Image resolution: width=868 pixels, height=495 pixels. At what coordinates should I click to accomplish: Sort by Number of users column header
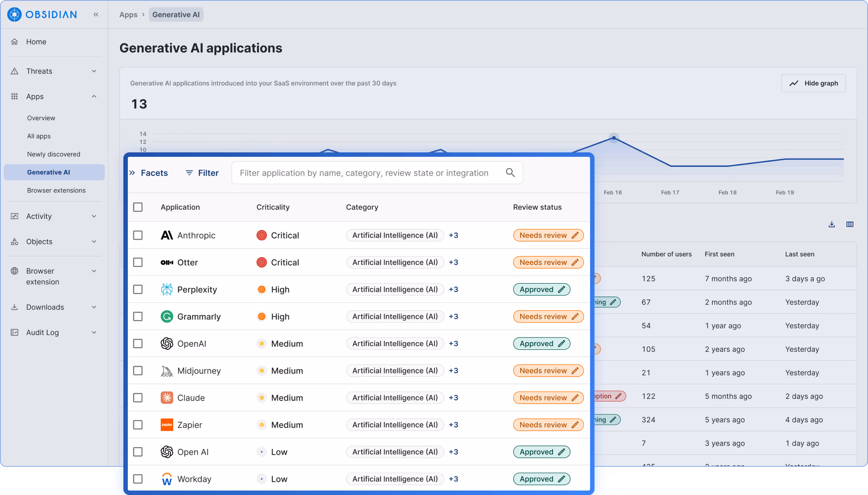(666, 254)
